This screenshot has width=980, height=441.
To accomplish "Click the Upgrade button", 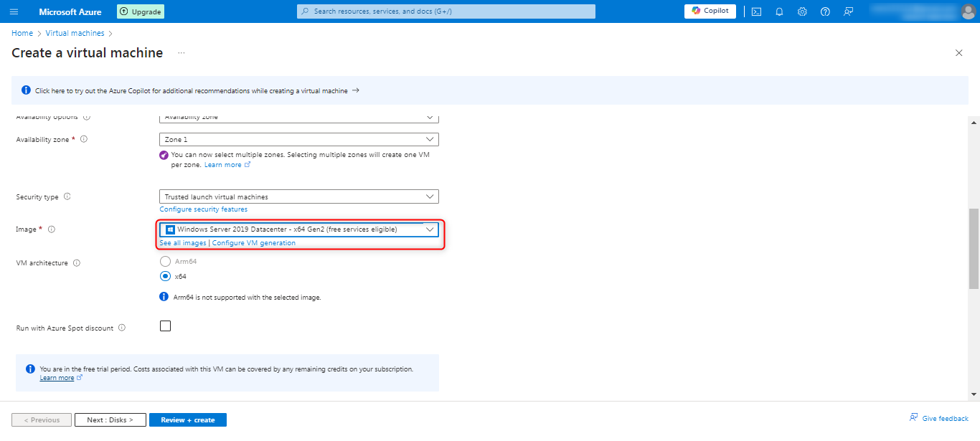I will tap(141, 11).
